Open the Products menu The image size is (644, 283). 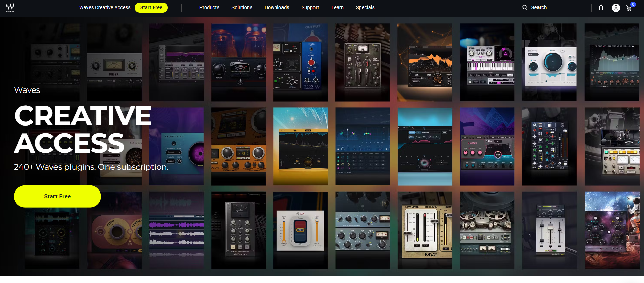[209, 7]
